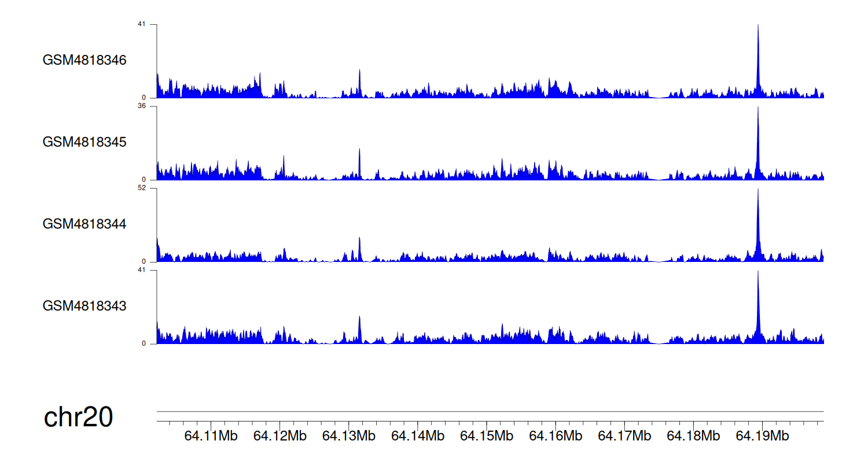This screenshot has width=868, height=451.
Task: Select the GSM4818345 track label
Action: (84, 142)
